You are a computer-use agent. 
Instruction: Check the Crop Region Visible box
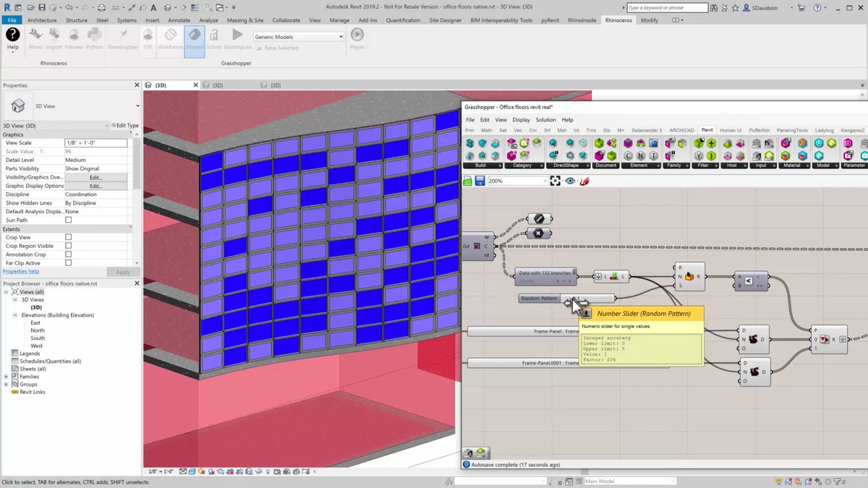pos(69,246)
